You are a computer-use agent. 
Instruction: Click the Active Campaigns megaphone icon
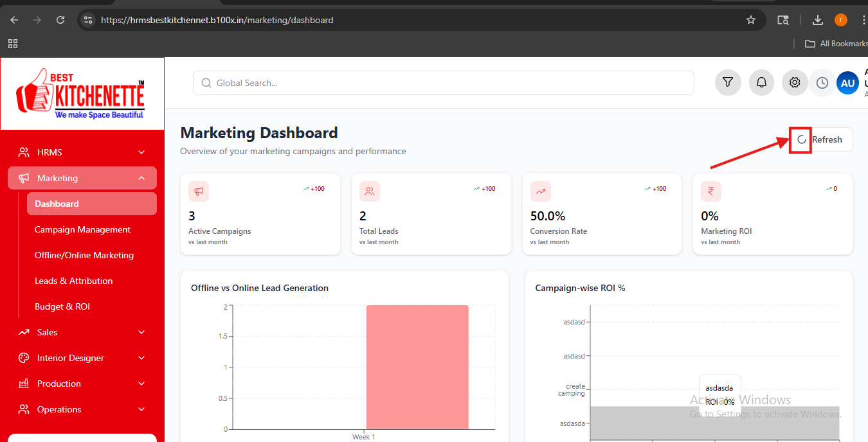pos(199,191)
